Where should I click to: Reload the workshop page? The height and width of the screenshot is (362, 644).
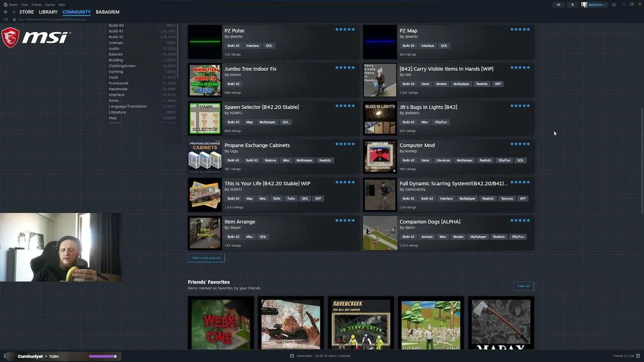tap(6, 19)
